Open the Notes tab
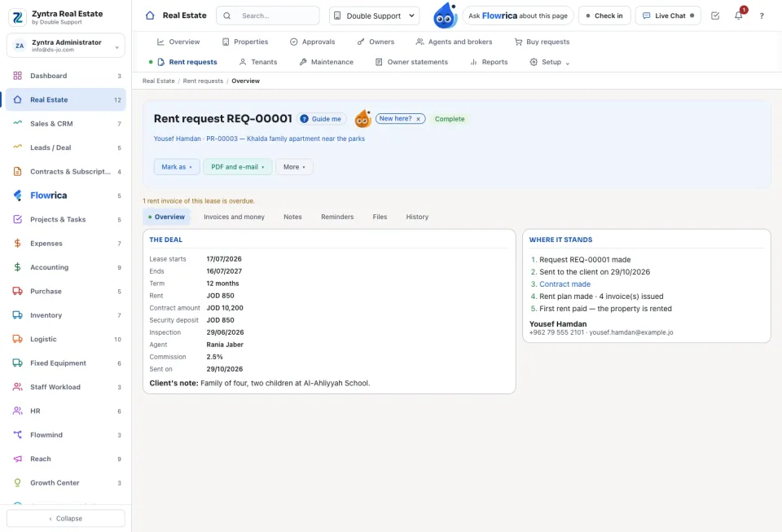Image resolution: width=782 pixels, height=532 pixels. click(292, 217)
